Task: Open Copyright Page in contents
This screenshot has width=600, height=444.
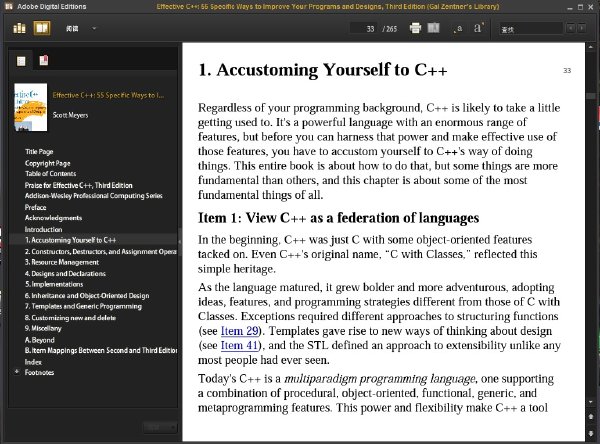Action: click(x=47, y=163)
